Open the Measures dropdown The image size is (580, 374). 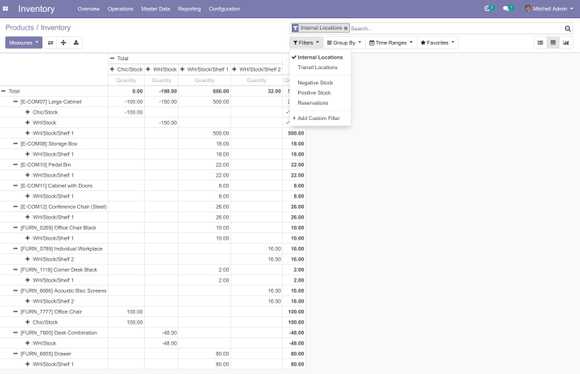24,43
